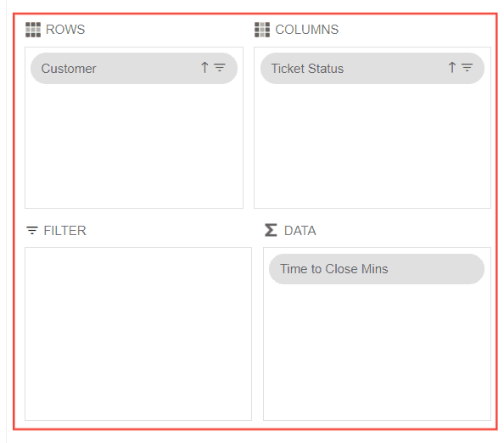This screenshot has width=504, height=443.
Task: Click the DATA sigma icon
Action: (x=271, y=230)
